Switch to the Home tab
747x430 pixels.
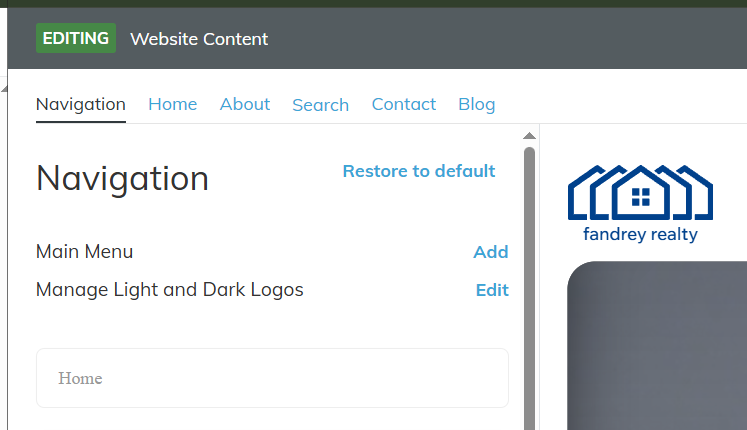[172, 104]
